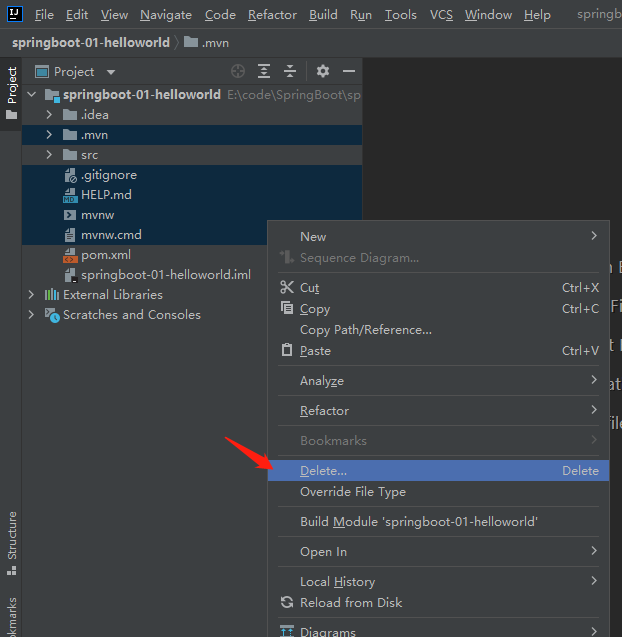Click the Diagrams icon in context menu

[x=287, y=631]
